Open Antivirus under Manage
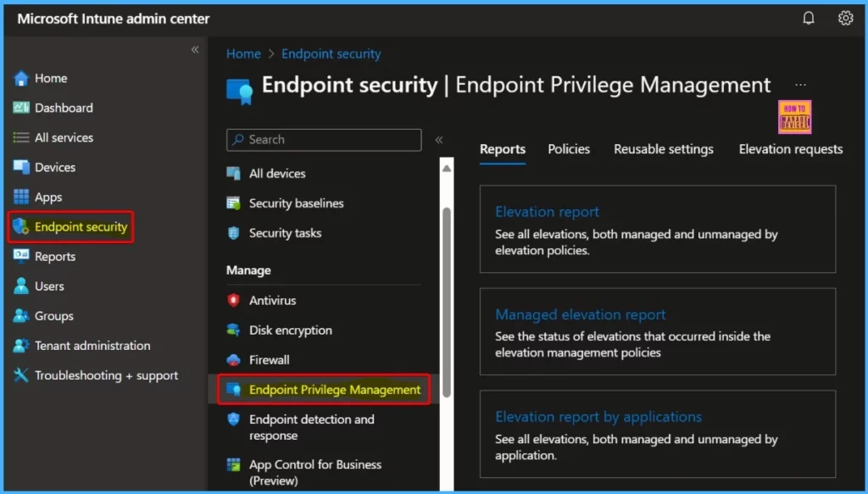 [272, 301]
